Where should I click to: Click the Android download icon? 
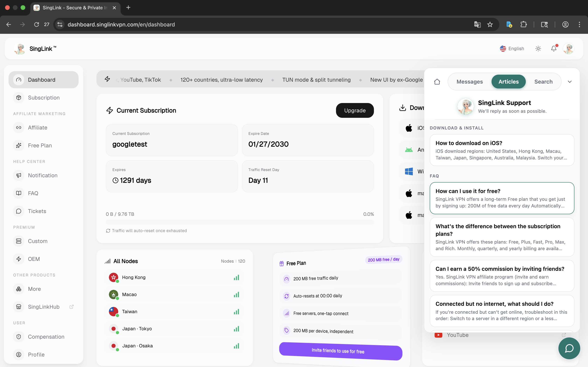coord(409,150)
